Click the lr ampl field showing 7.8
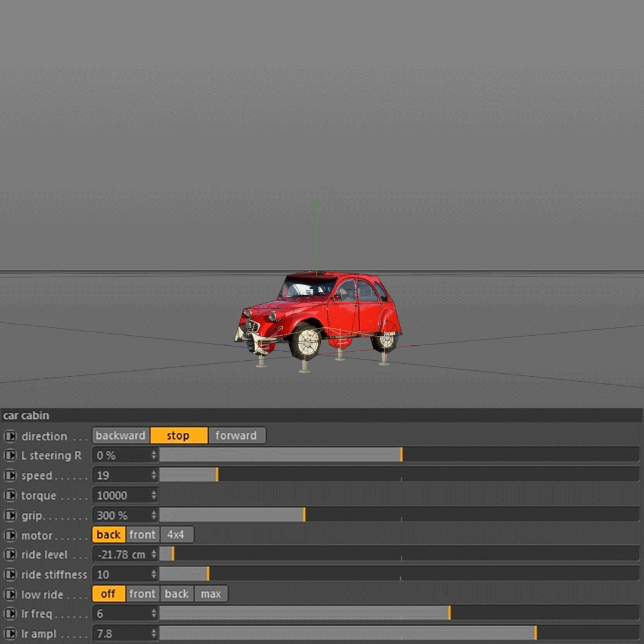644x644 pixels. click(125, 633)
